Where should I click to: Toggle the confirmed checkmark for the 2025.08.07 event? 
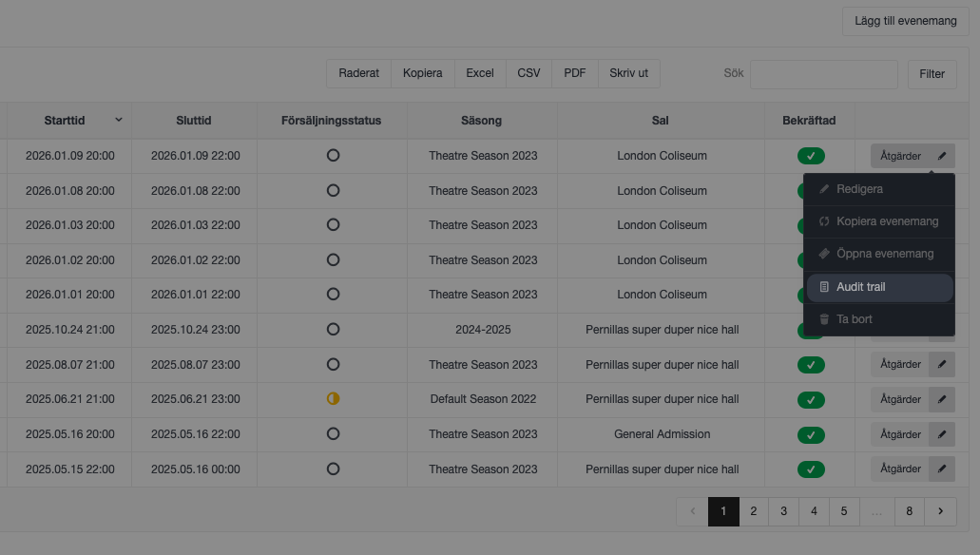coord(811,365)
